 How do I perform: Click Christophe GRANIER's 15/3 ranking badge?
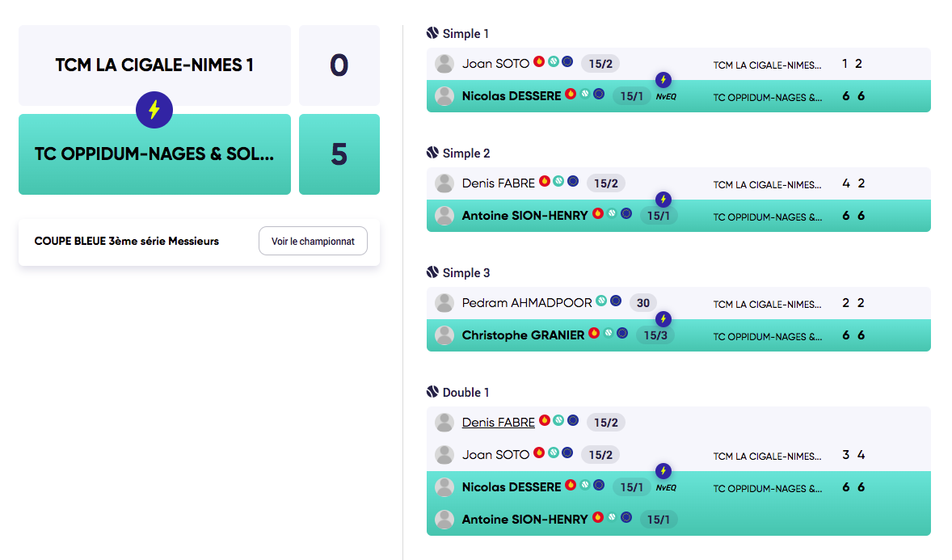tap(655, 335)
